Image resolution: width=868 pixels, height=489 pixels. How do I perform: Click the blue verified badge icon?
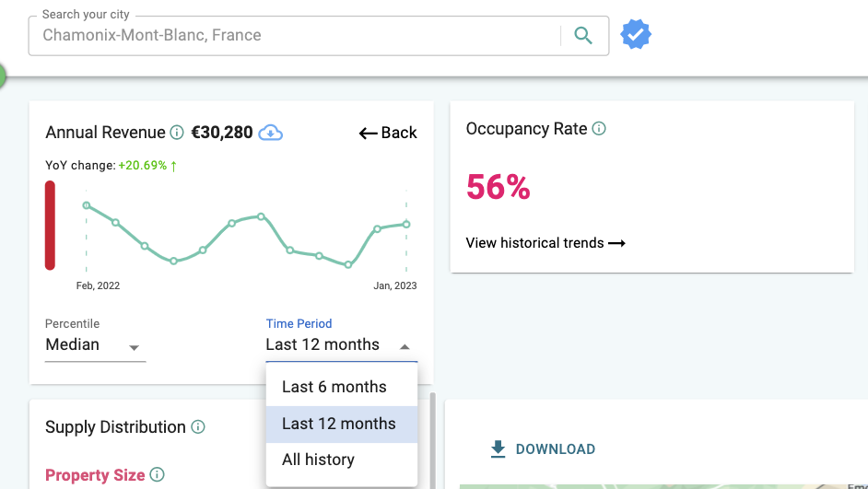(636, 35)
